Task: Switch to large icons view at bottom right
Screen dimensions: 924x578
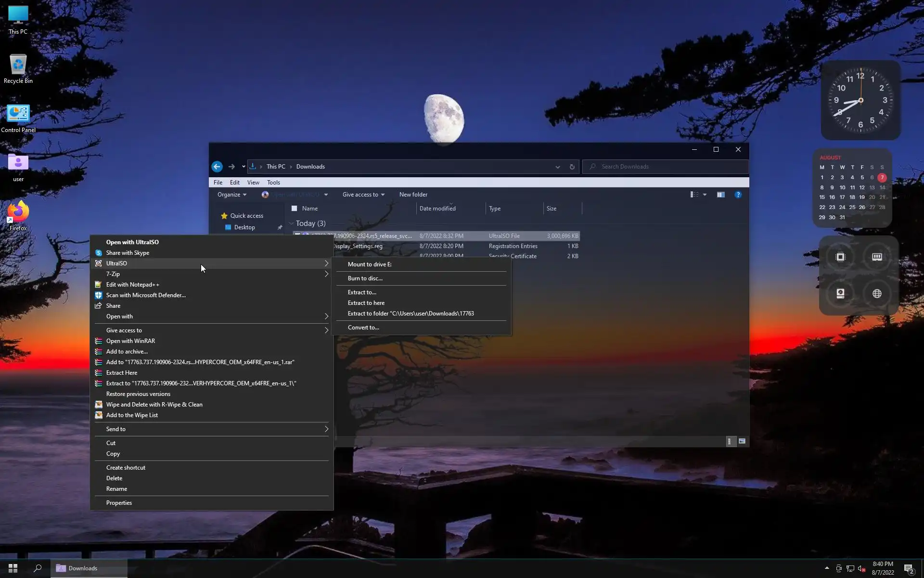Action: pyautogui.click(x=742, y=441)
